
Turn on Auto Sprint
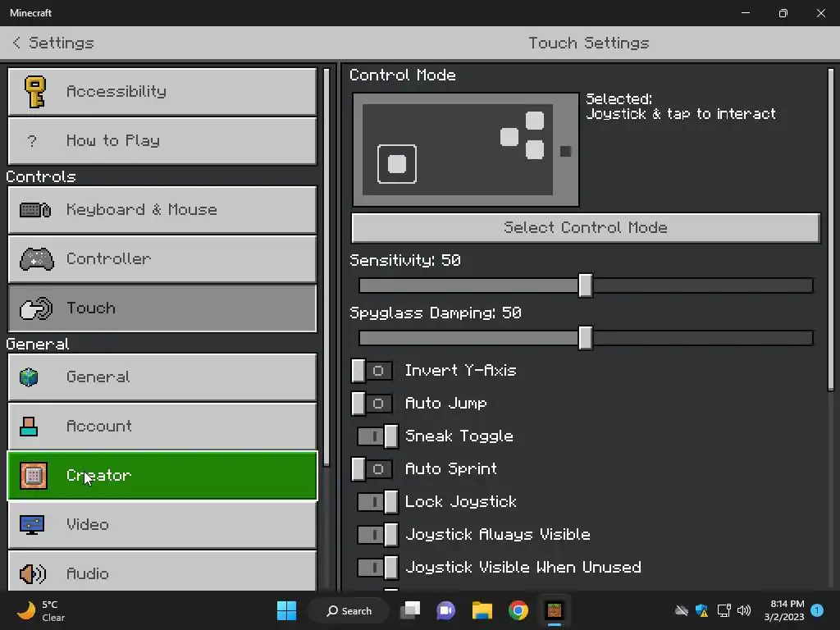tap(372, 469)
